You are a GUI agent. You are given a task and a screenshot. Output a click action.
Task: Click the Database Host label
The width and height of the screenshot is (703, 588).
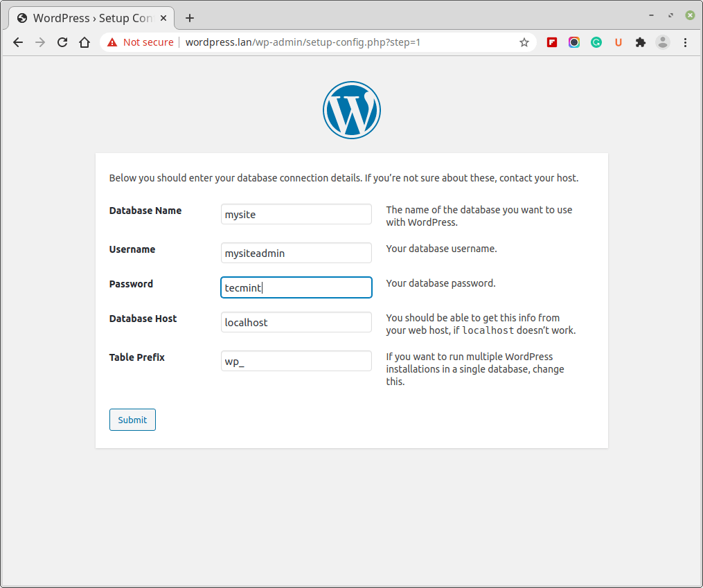coord(143,319)
